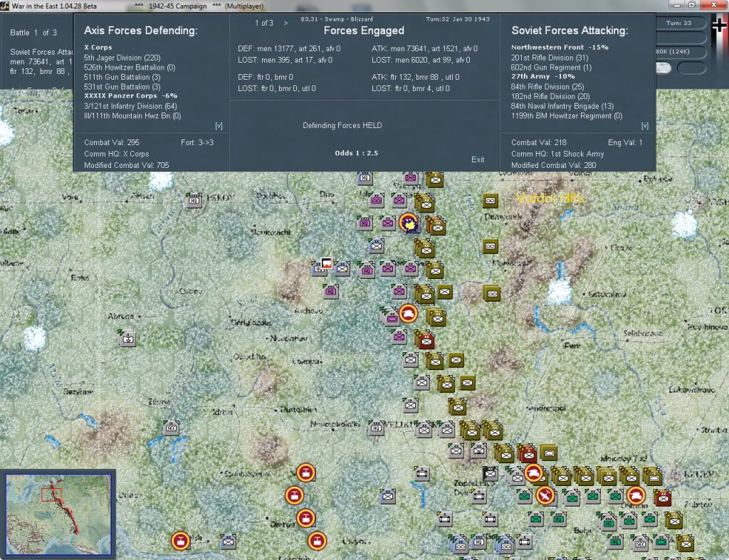Viewport: 729px width, 560px height.
Task: Go to the next battle with the > arrow
Action: click(x=285, y=23)
